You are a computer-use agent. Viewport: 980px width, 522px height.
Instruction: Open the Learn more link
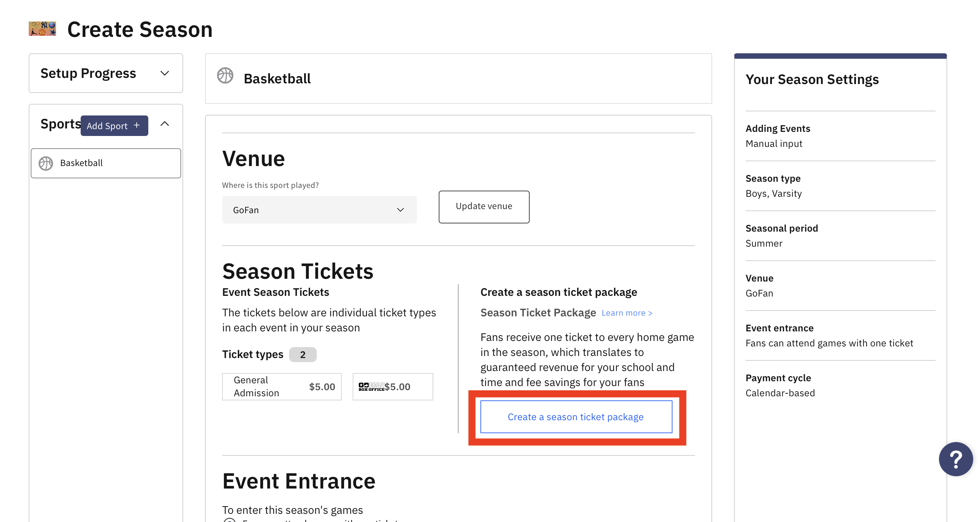[x=627, y=313]
